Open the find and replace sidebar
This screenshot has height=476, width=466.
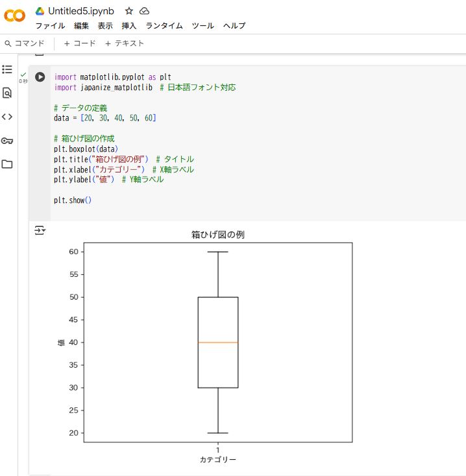(7, 93)
